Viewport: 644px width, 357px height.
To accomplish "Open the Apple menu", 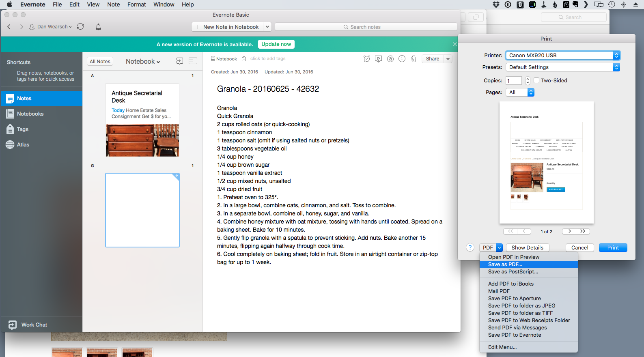I will 9,4.
